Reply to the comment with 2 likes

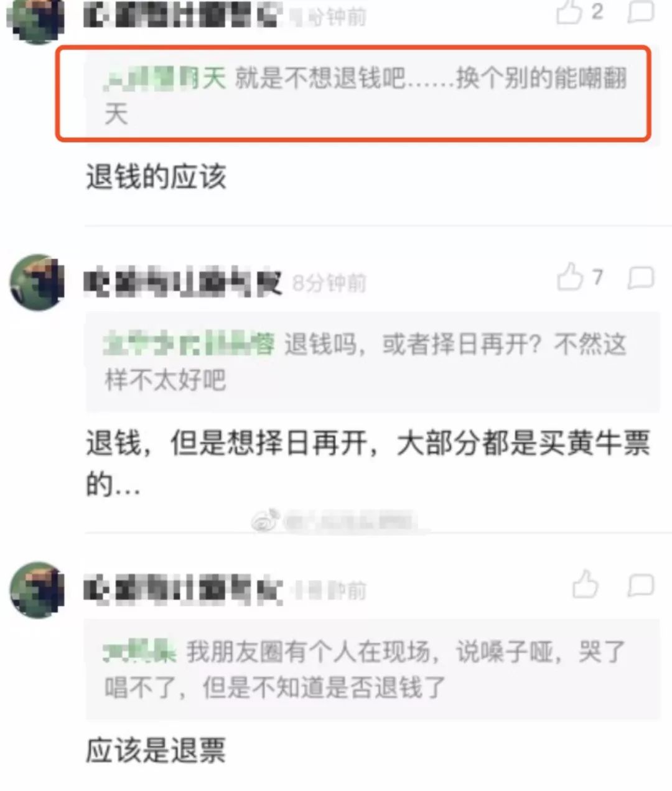[640, 11]
